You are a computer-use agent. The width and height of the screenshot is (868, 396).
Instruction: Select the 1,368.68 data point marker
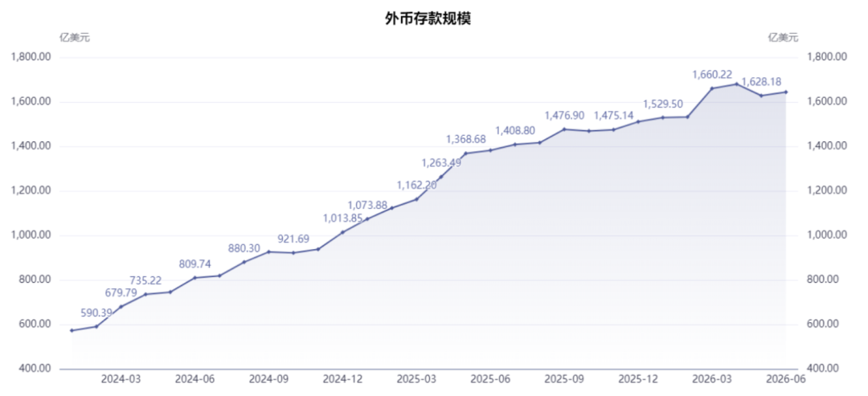click(x=465, y=153)
